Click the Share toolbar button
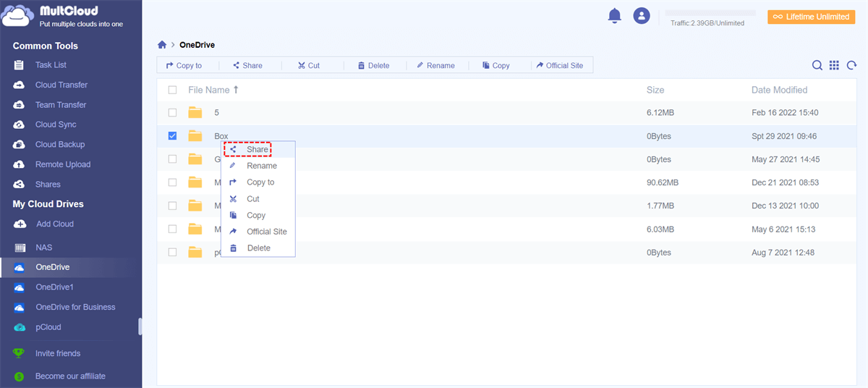 point(247,65)
